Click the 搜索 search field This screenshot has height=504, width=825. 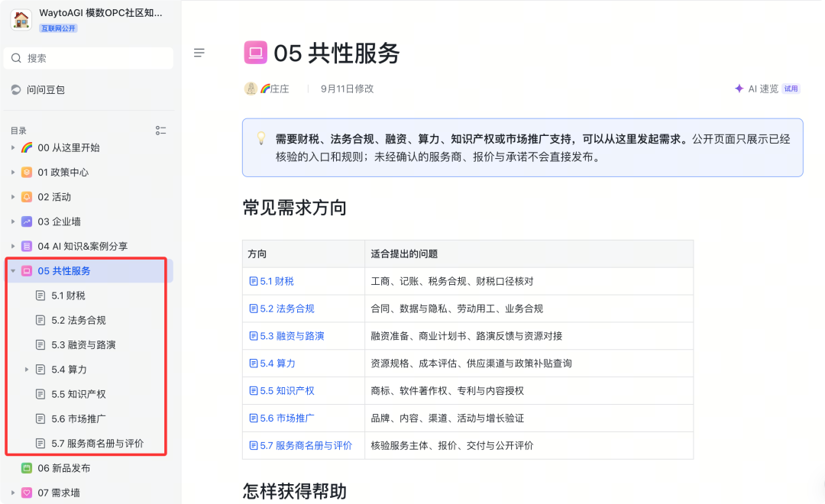pyautogui.click(x=89, y=58)
